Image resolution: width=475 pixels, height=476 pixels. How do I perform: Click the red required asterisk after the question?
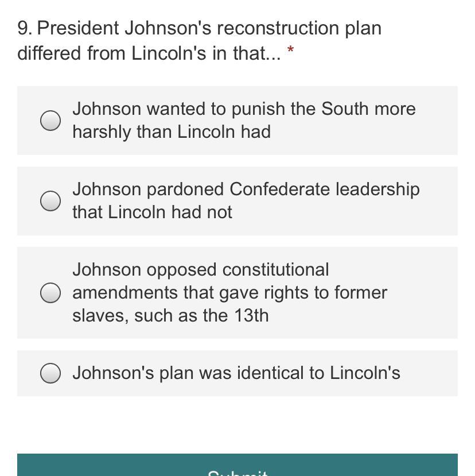click(x=290, y=49)
